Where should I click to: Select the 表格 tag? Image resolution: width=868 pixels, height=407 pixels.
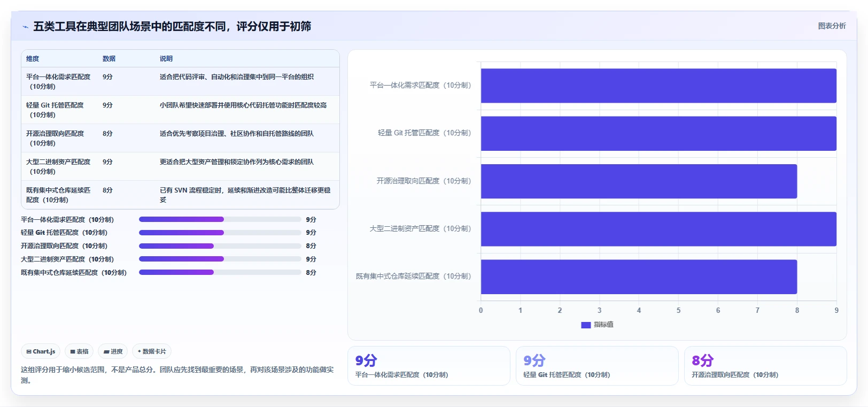pos(79,351)
